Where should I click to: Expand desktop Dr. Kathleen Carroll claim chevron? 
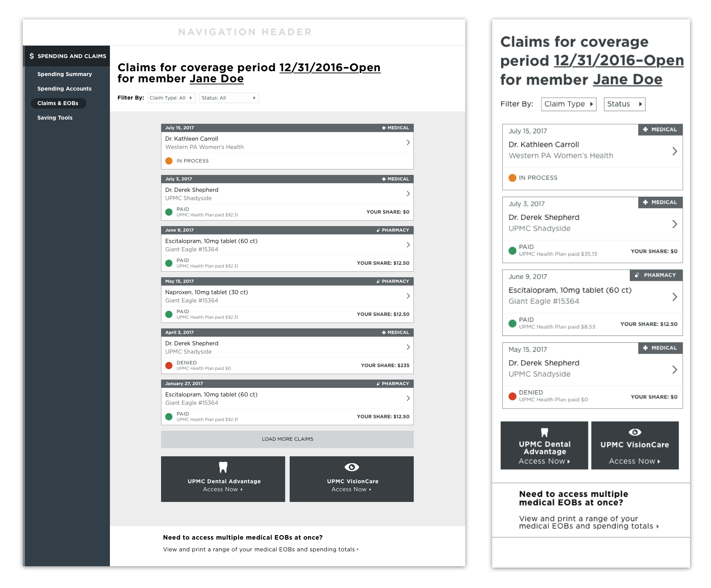[408, 142]
